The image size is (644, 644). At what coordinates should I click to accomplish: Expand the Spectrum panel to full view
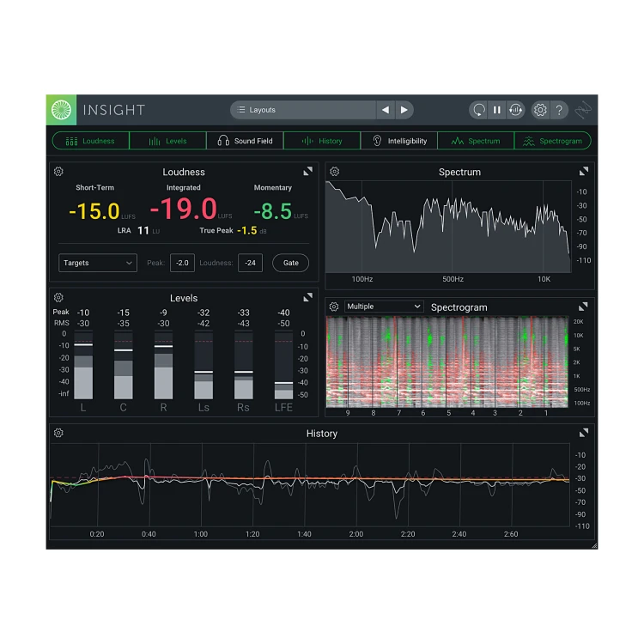point(584,171)
